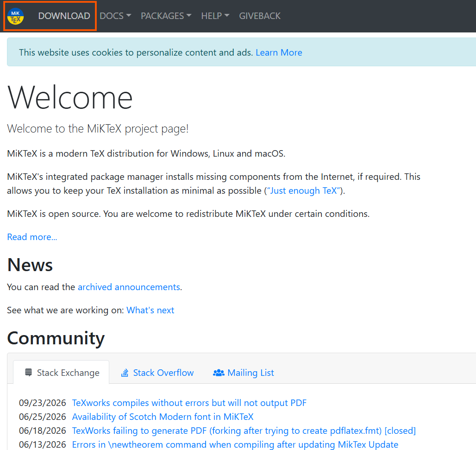476x450 pixels.
Task: Click the date 09/23/2026
Action: 43,403
